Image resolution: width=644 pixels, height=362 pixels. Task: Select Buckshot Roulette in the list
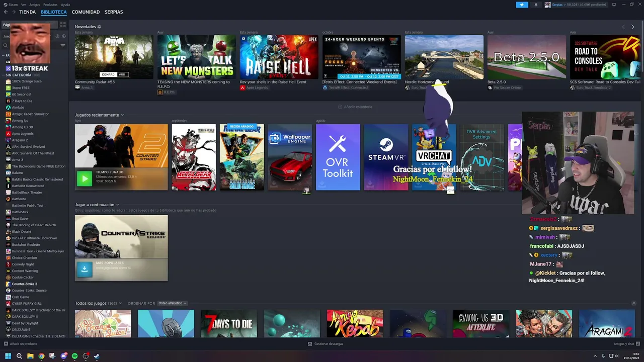[26, 245]
